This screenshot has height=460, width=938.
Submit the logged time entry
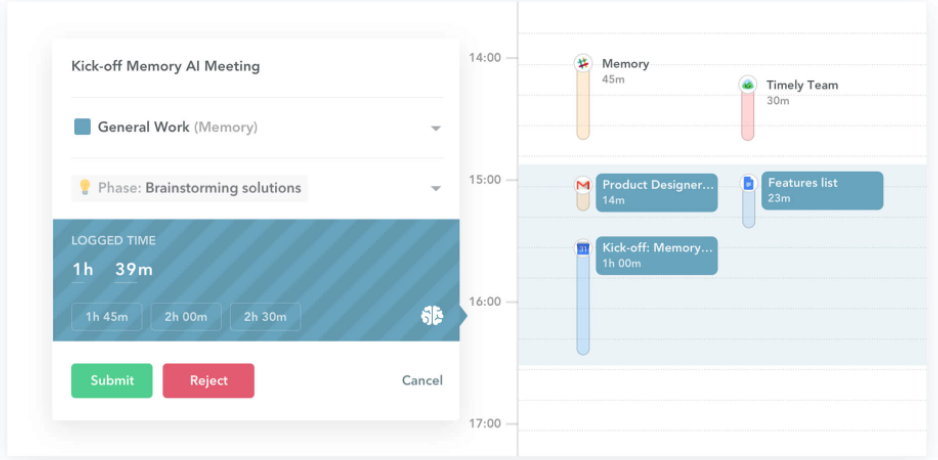pos(112,380)
